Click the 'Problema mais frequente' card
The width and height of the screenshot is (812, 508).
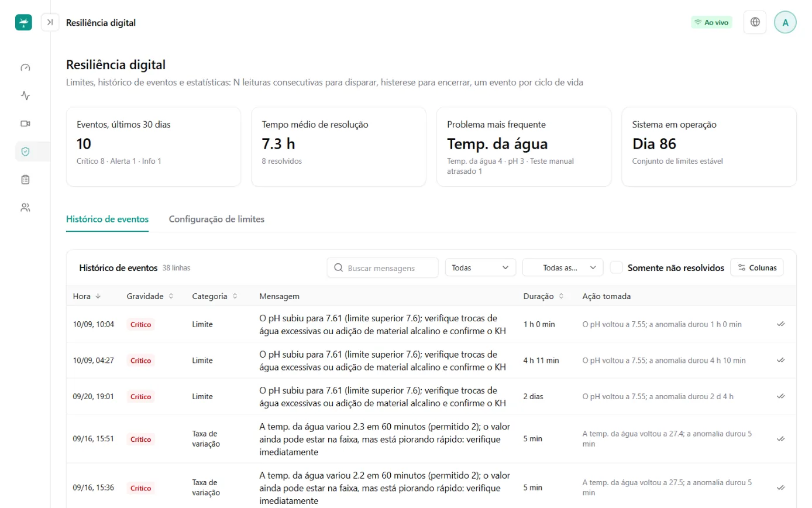click(x=524, y=147)
